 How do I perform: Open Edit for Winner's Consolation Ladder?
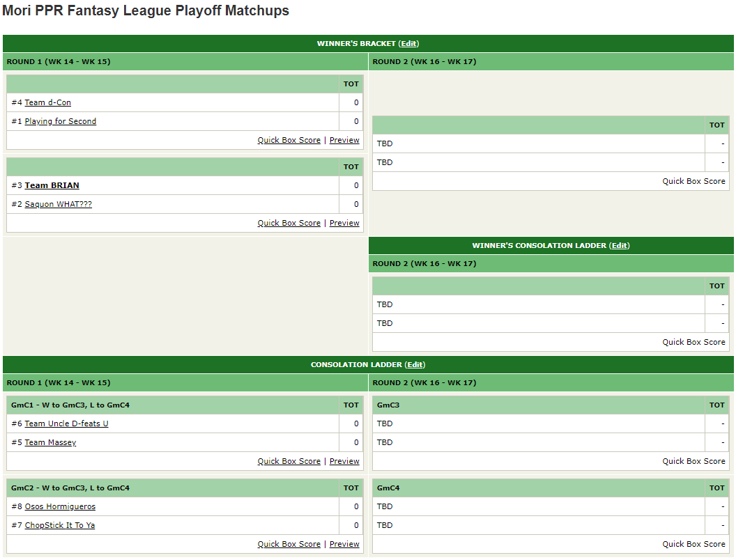point(619,246)
